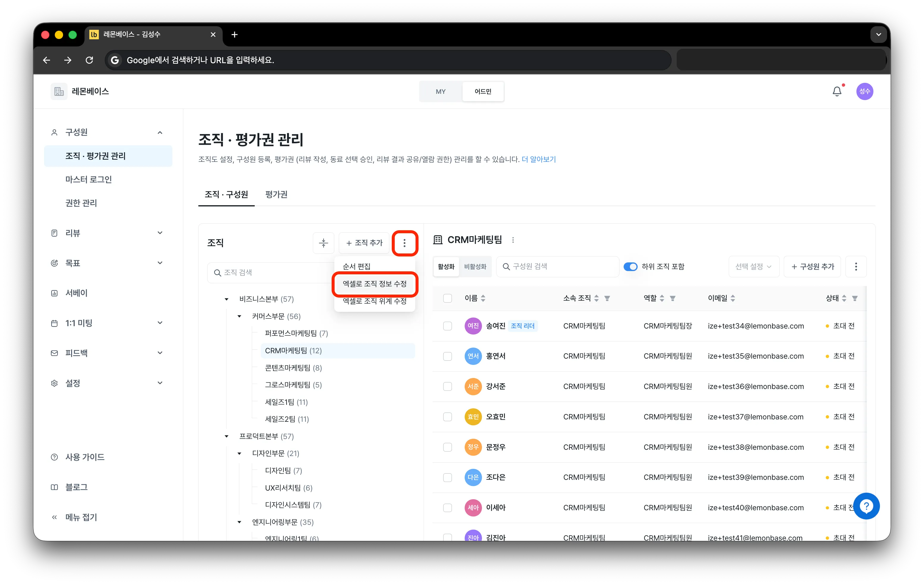
Task: Click the browser forward arrow
Action: 68,60
